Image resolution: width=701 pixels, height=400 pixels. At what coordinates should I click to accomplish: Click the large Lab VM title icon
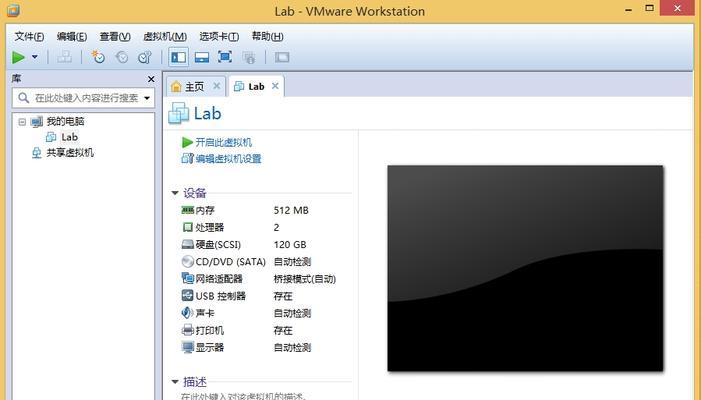coord(179,114)
